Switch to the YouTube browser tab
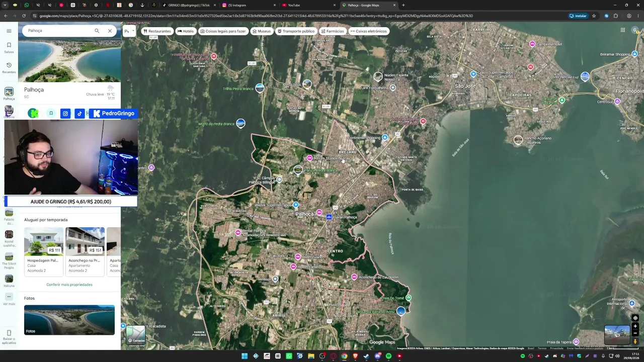The width and height of the screenshot is (644, 362). pos(308,5)
